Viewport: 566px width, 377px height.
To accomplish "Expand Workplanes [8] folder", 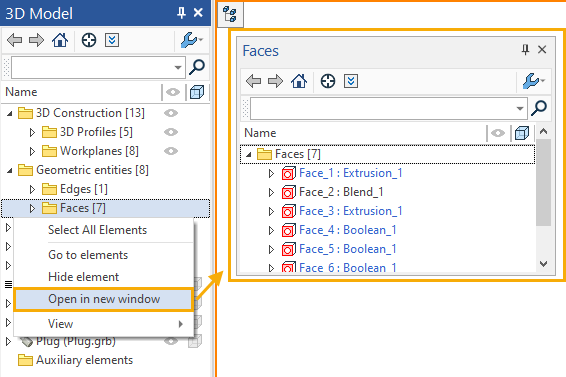I will [x=32, y=151].
